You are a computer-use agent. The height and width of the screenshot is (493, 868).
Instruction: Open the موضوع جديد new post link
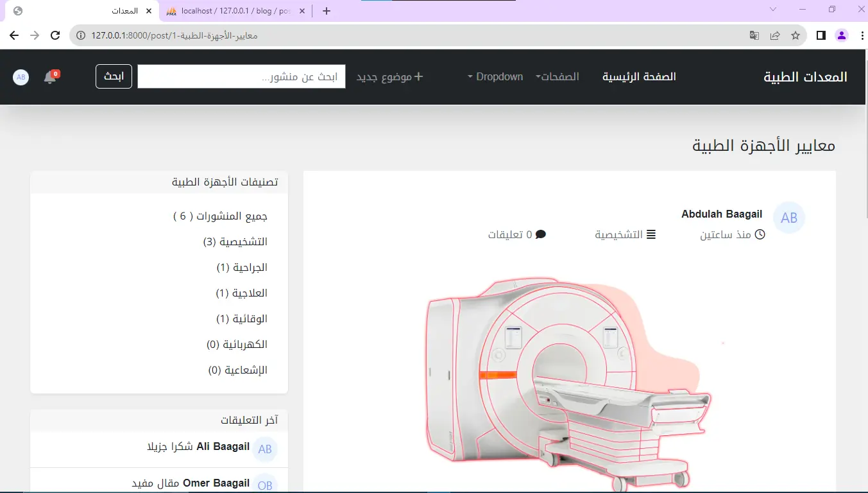tap(390, 77)
